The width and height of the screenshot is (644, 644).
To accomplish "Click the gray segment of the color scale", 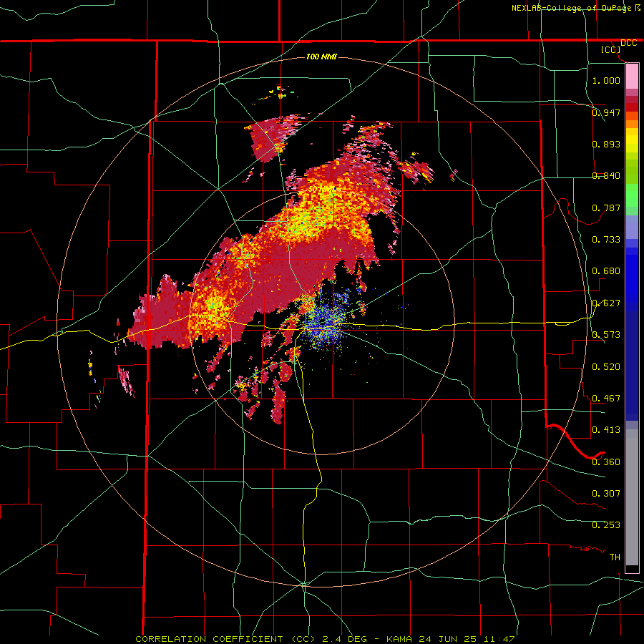I will pyautogui.click(x=632, y=497).
